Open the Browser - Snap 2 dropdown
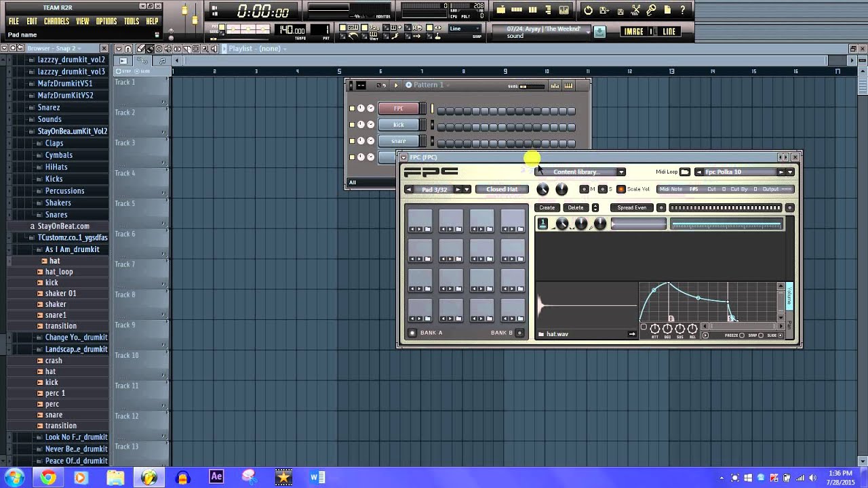 coord(79,49)
